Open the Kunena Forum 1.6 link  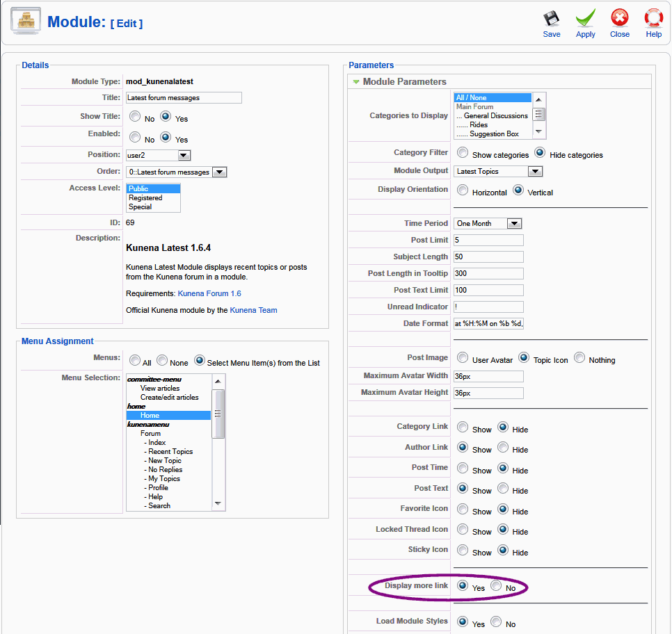point(209,294)
